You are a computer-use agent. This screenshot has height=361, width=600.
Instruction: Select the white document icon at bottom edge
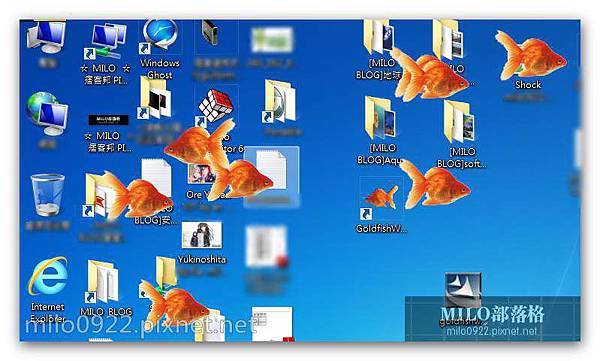(x=272, y=324)
